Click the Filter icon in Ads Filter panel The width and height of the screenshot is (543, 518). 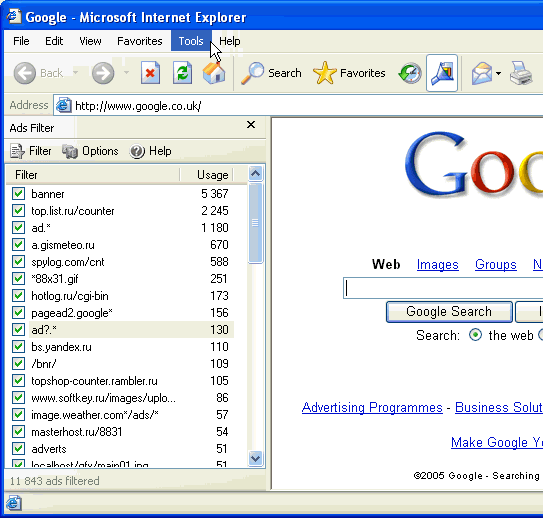[x=17, y=151]
